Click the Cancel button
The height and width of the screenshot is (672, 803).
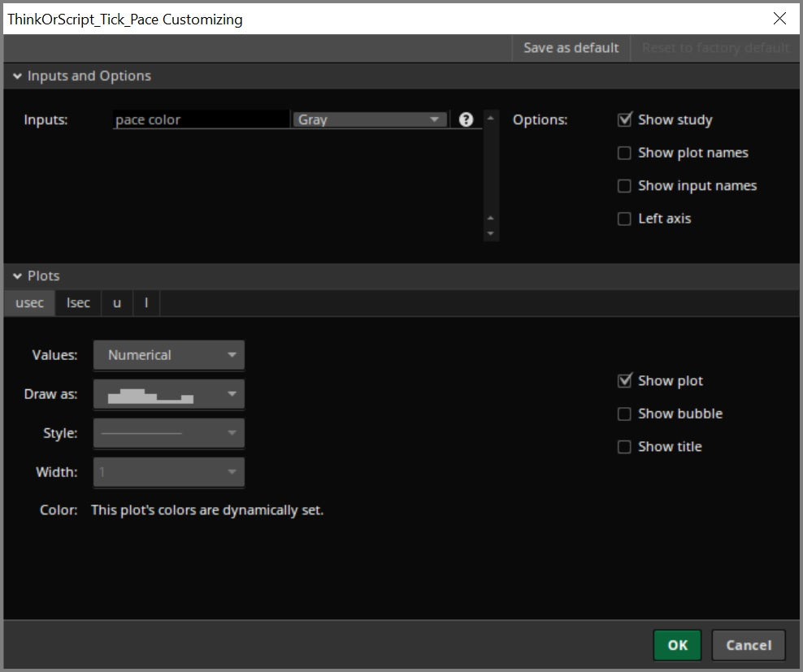tap(749, 645)
